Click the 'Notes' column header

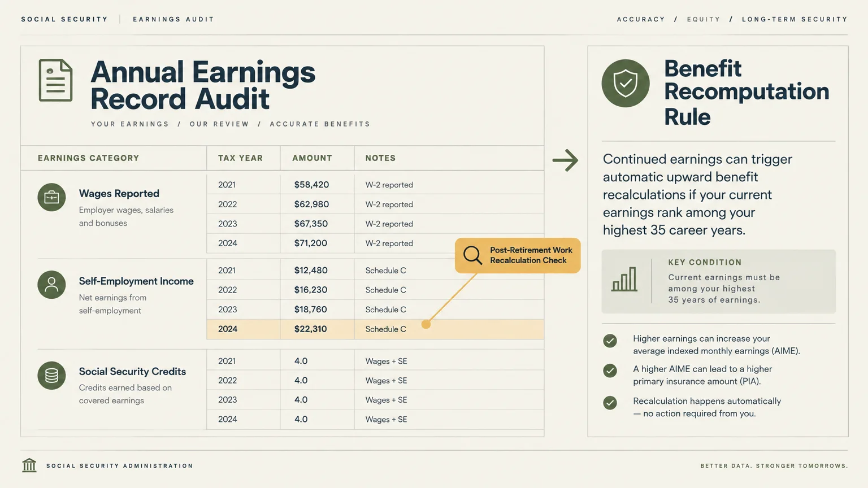380,158
